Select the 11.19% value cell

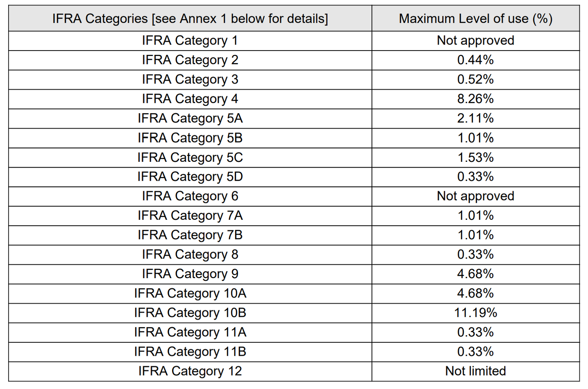475,313
